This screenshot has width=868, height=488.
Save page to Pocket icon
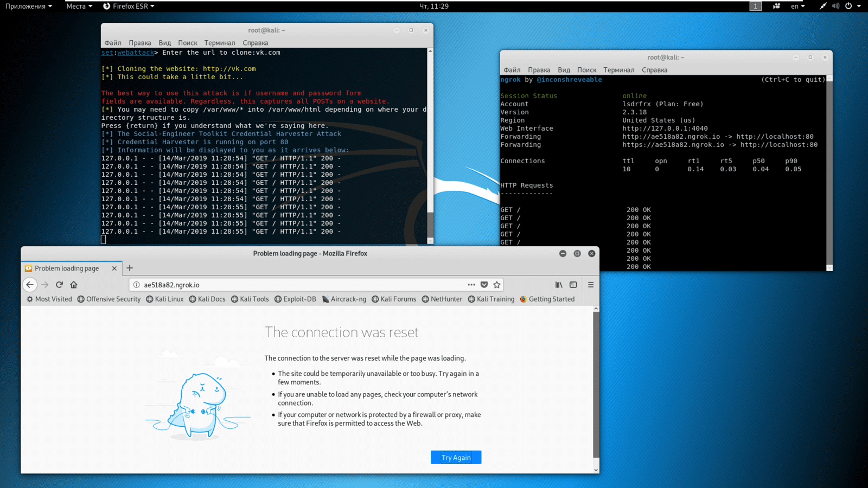click(x=484, y=285)
